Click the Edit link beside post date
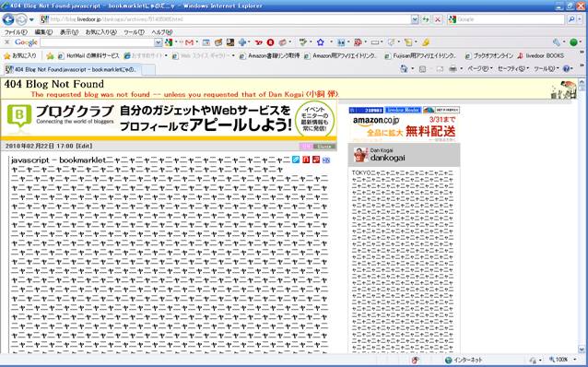The image size is (588, 367). pyautogui.click(x=84, y=146)
